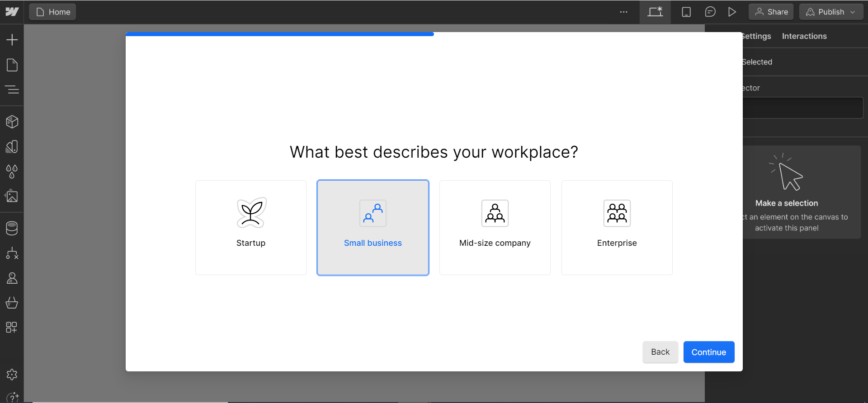Click the Webflow logo icon
Image resolution: width=868 pixels, height=403 pixels.
(12, 12)
